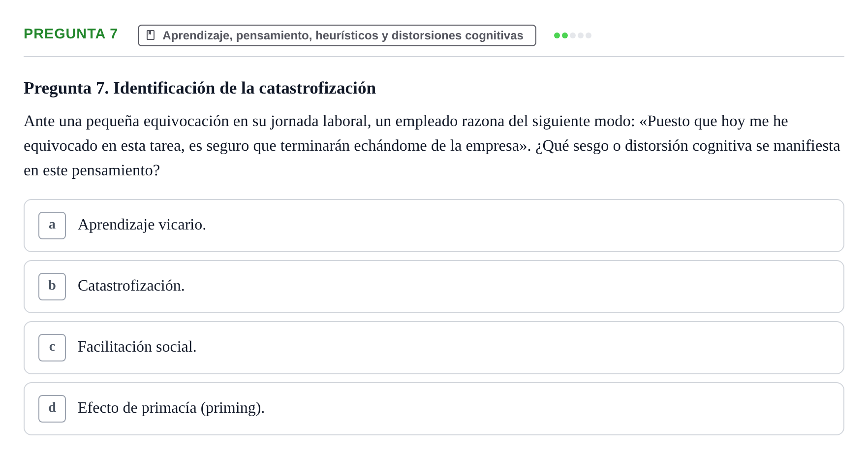Click the PREGUNTA 7 header label
The width and height of the screenshot is (868, 459).
pos(71,33)
